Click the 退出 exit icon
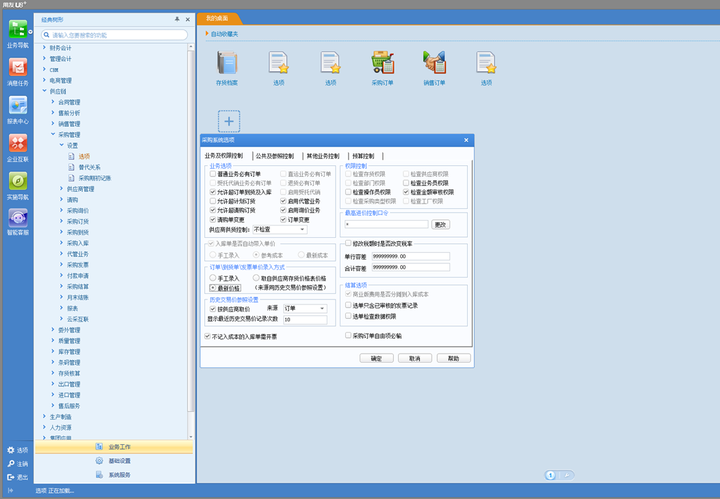 11,477
